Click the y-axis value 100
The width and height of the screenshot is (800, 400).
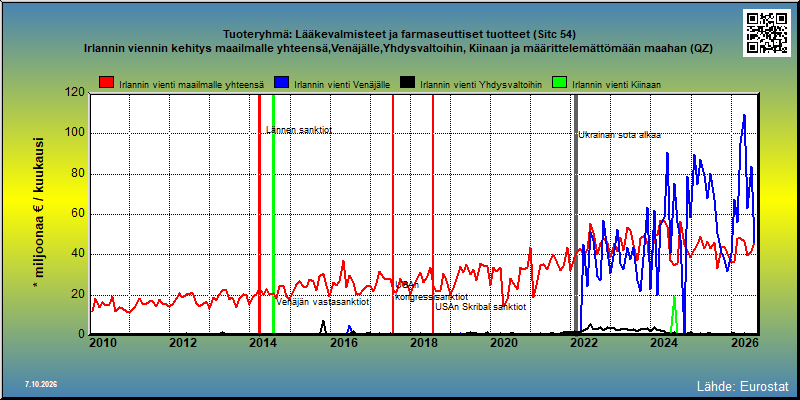[x=75, y=134]
